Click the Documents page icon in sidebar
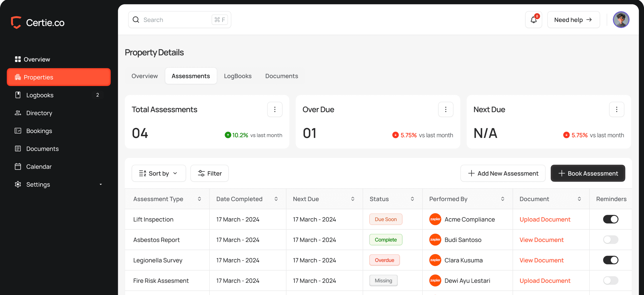Image resolution: width=644 pixels, height=295 pixels. tap(18, 149)
